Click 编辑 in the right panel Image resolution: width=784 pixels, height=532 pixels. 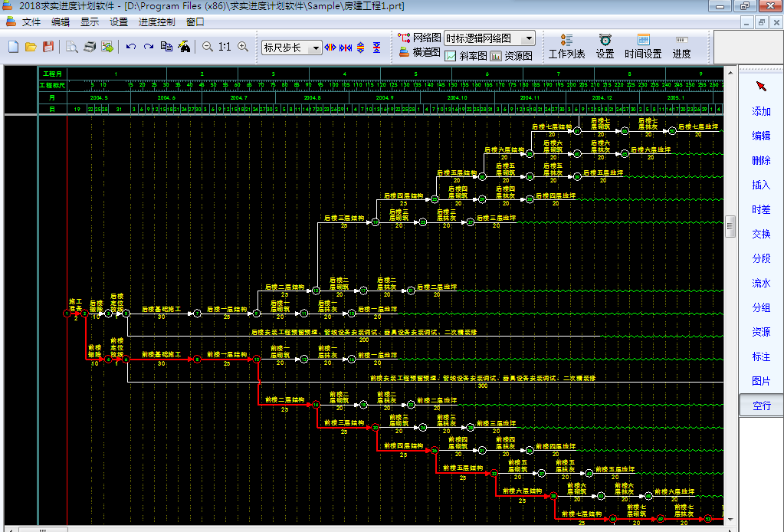pos(761,136)
